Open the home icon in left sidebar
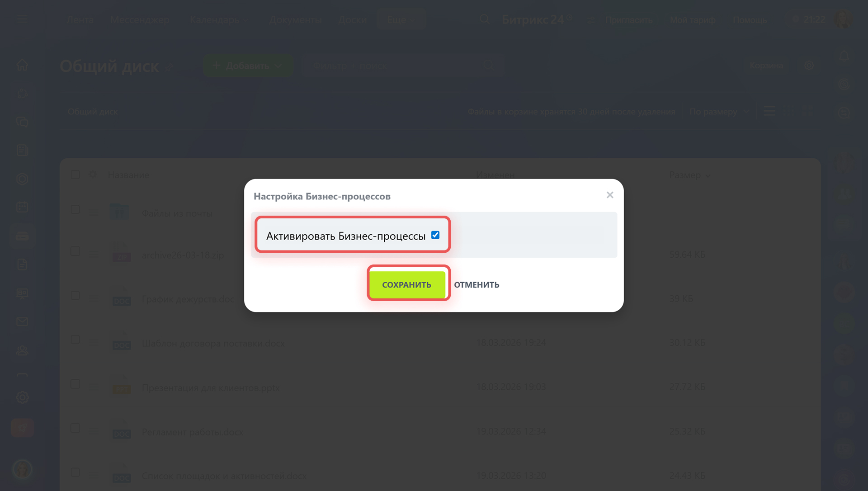Viewport: 868px width, 491px height. click(22, 65)
